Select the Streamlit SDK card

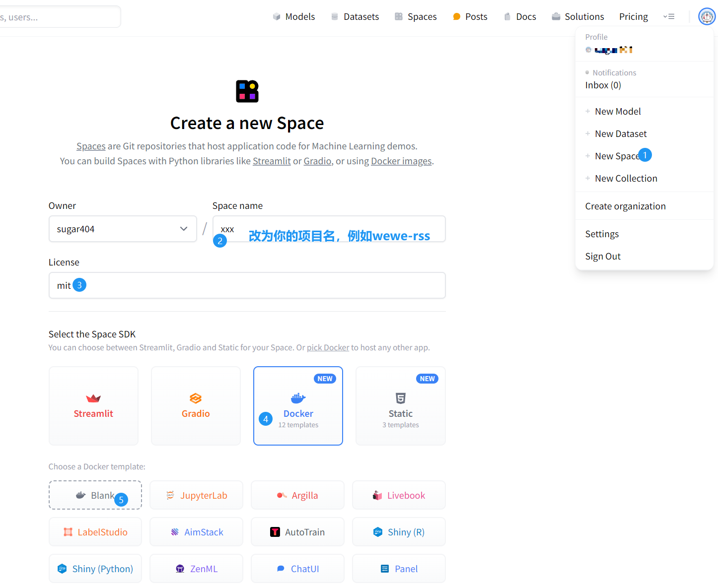tap(93, 405)
